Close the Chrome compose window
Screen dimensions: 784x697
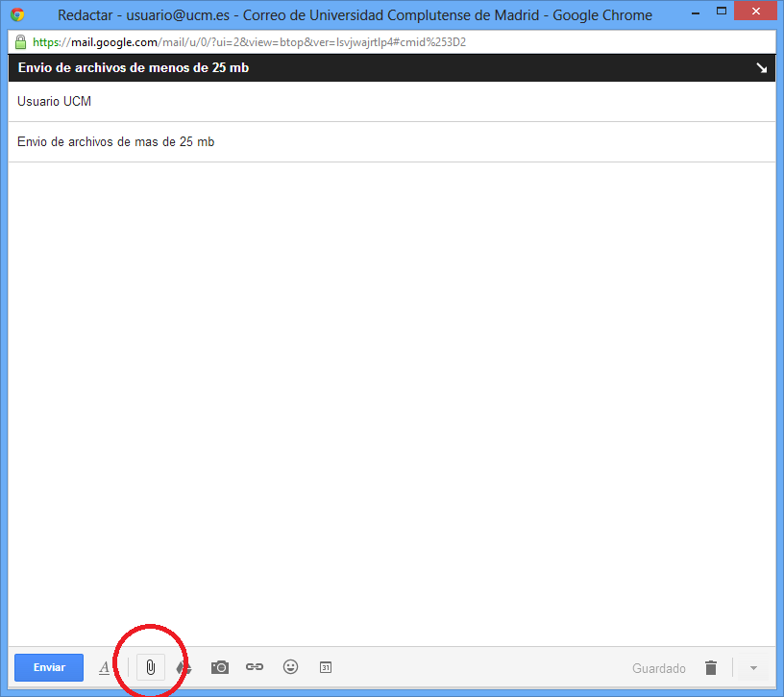pos(755,11)
